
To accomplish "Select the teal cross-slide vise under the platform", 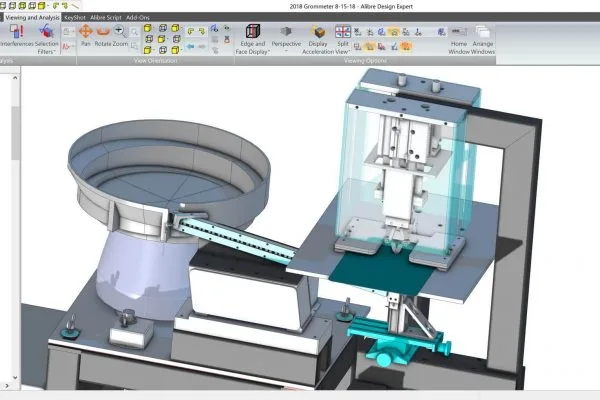I will [398, 341].
